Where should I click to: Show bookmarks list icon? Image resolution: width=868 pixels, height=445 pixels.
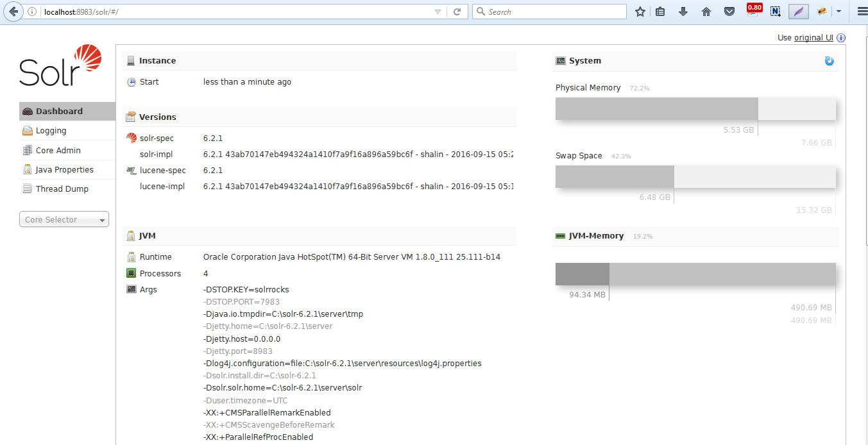click(660, 12)
